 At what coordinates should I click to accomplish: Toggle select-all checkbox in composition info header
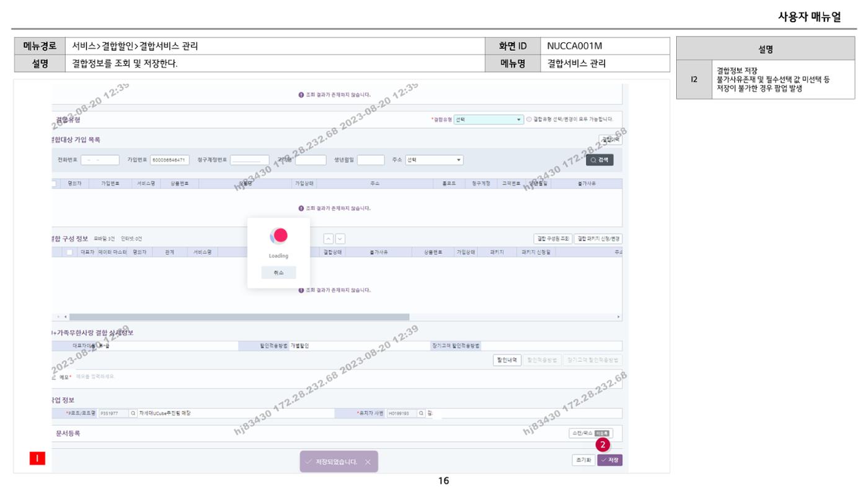(x=70, y=252)
